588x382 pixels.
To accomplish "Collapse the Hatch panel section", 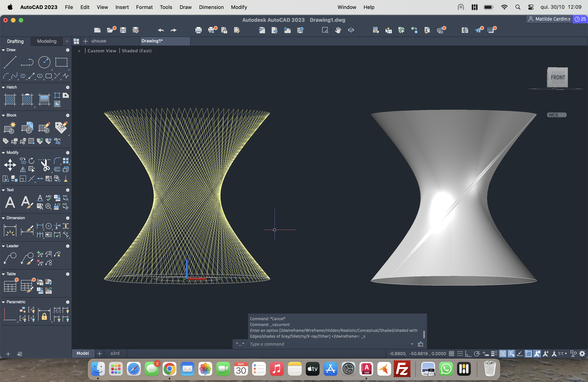I will coord(3,87).
